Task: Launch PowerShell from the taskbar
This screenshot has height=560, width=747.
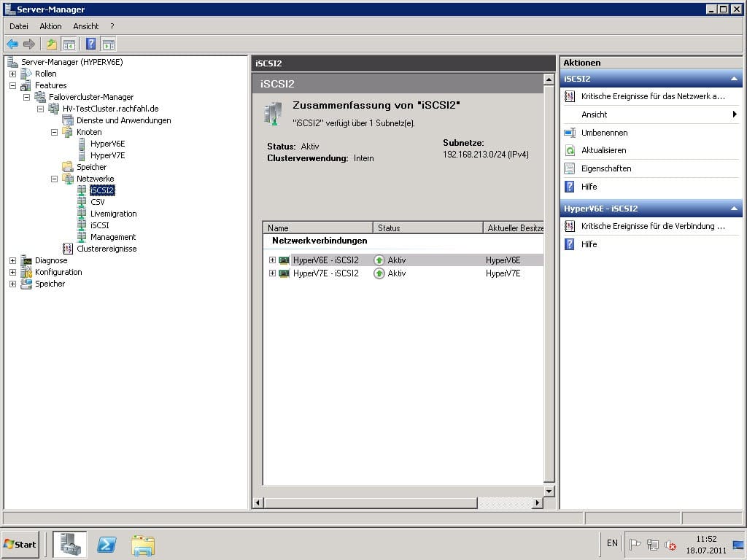Action: coord(107,544)
